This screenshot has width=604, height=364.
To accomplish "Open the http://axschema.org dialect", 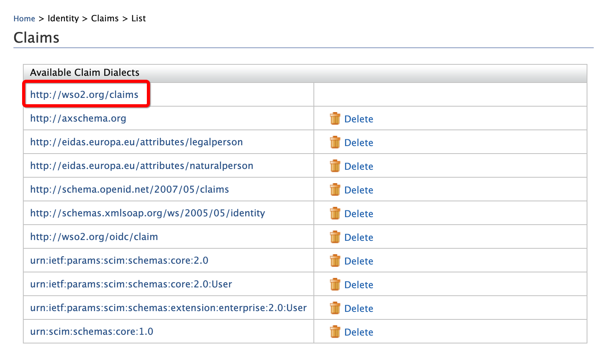I will (78, 118).
